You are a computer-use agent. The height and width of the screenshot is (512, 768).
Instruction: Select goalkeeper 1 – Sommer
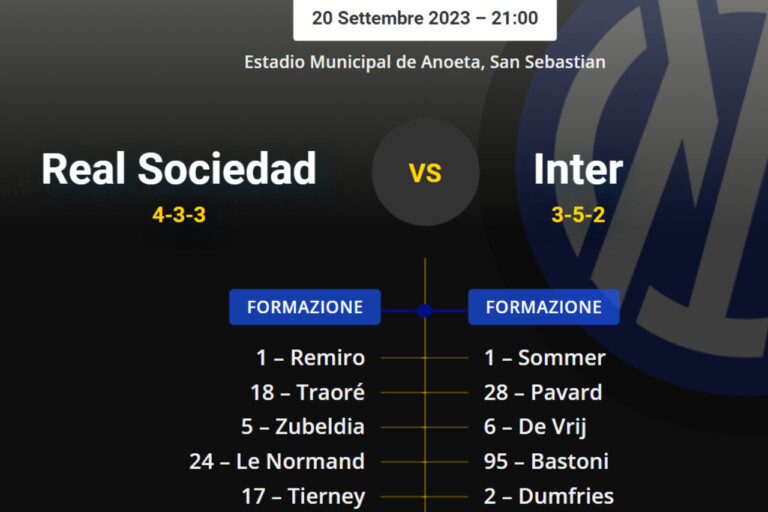[x=545, y=358]
